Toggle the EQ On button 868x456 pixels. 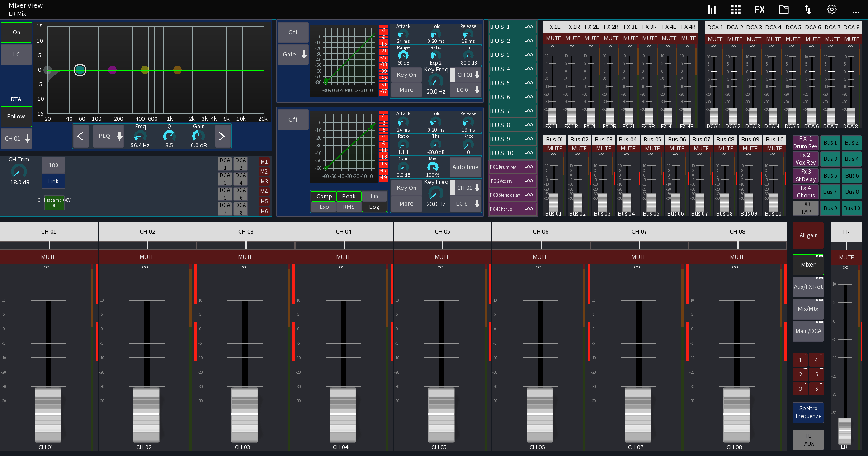16,32
